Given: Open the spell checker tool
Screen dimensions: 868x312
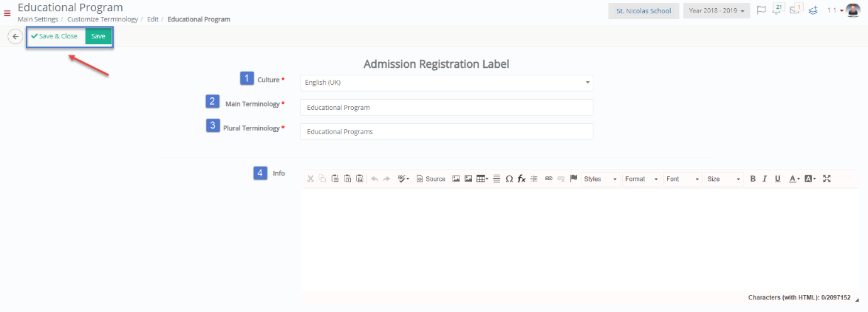Looking at the screenshot, I should (x=404, y=179).
